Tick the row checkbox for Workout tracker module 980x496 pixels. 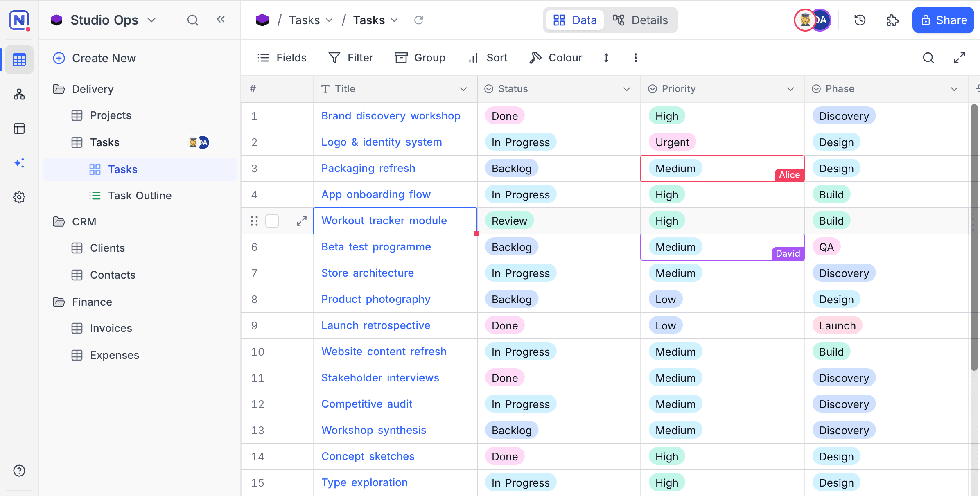[272, 221]
